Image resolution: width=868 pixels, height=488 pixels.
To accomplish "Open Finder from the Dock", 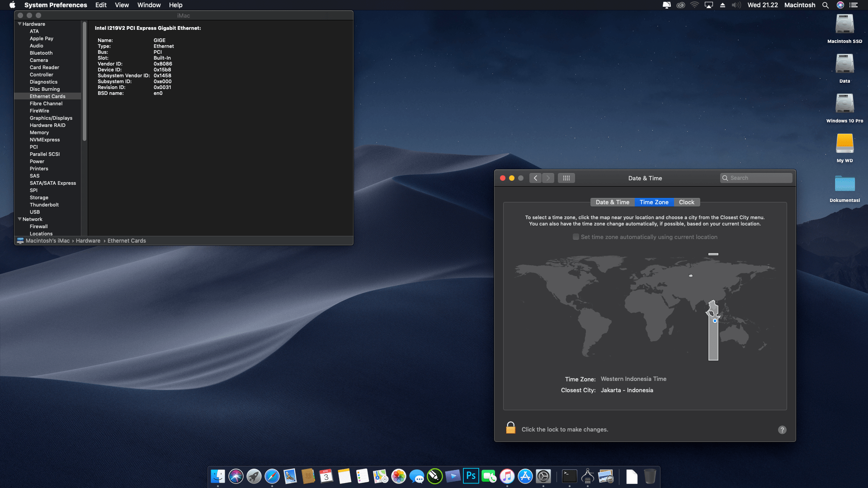I will tap(218, 476).
